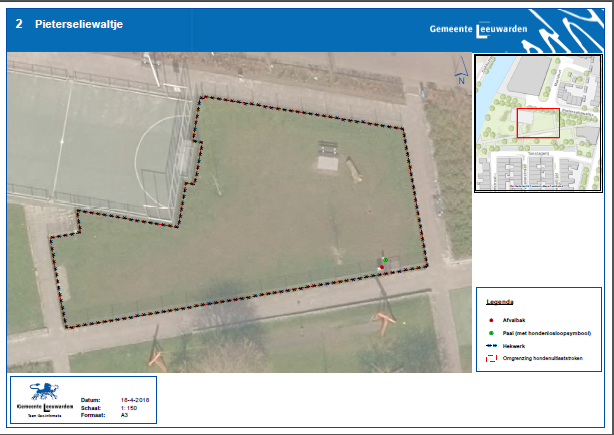
Task: Click the Formaat value A3
Action: [124, 413]
